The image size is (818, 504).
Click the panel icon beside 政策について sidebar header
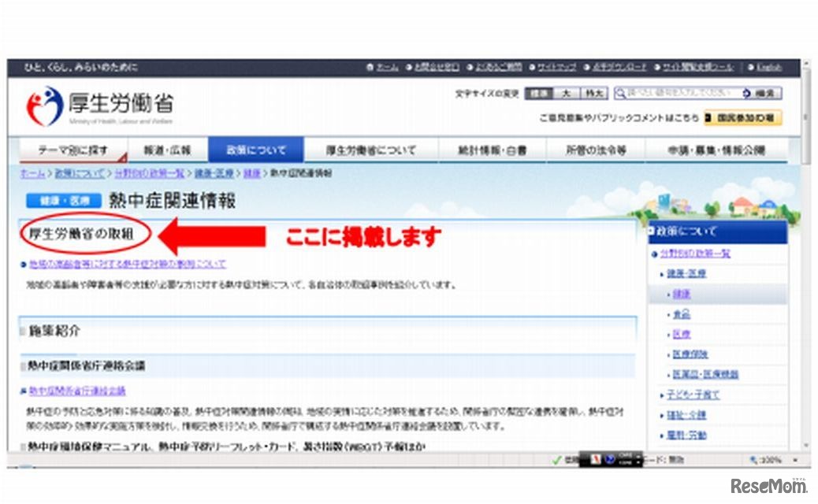(x=653, y=232)
